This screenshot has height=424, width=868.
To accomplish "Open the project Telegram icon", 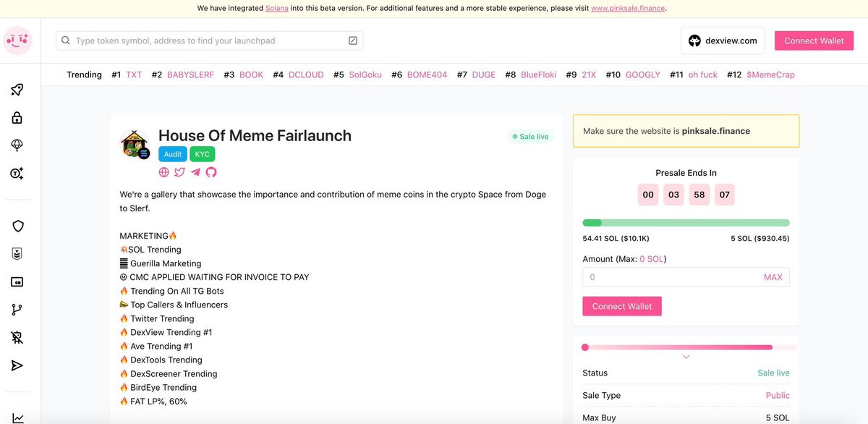I will tap(195, 172).
